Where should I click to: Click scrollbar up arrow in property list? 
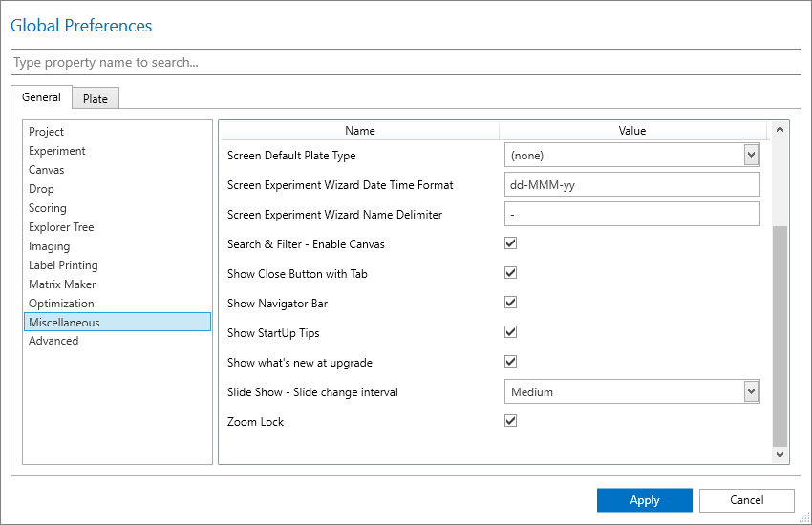[x=780, y=130]
